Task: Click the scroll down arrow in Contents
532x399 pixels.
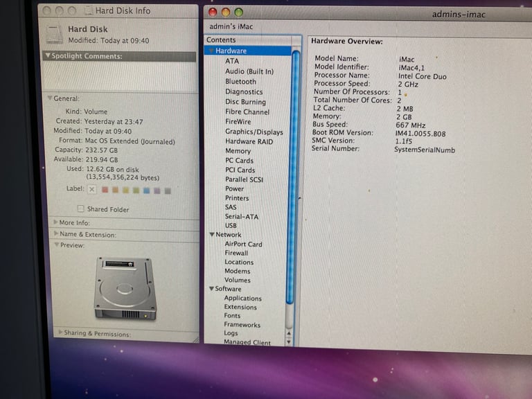Action: [x=289, y=342]
